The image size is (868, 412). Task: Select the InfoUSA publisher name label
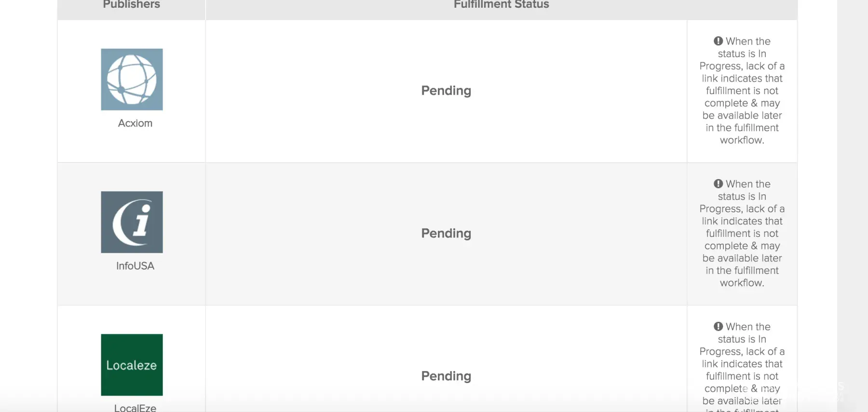tap(135, 266)
